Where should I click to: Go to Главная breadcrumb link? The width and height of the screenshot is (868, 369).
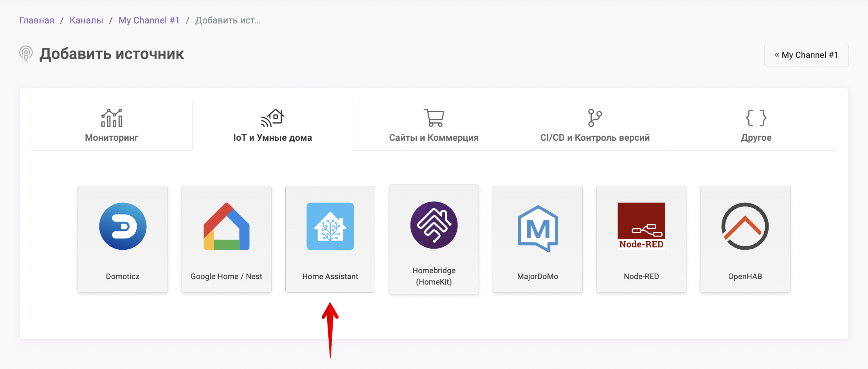click(37, 20)
